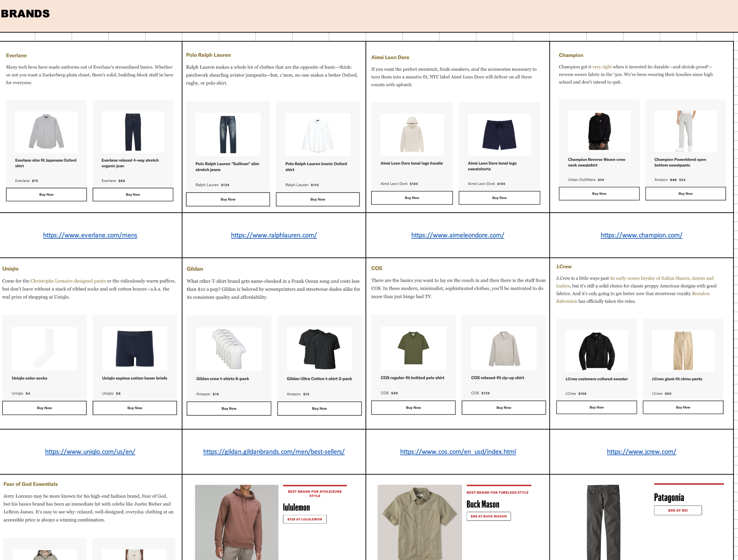
Task: Select the Buck Mason olive shirt photo
Action: pyautogui.click(x=420, y=522)
